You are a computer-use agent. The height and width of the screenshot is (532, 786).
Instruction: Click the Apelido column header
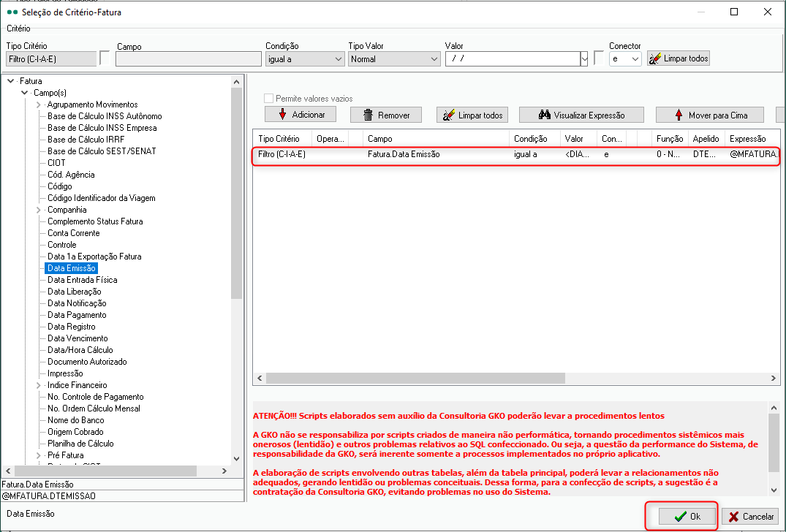[x=706, y=139]
